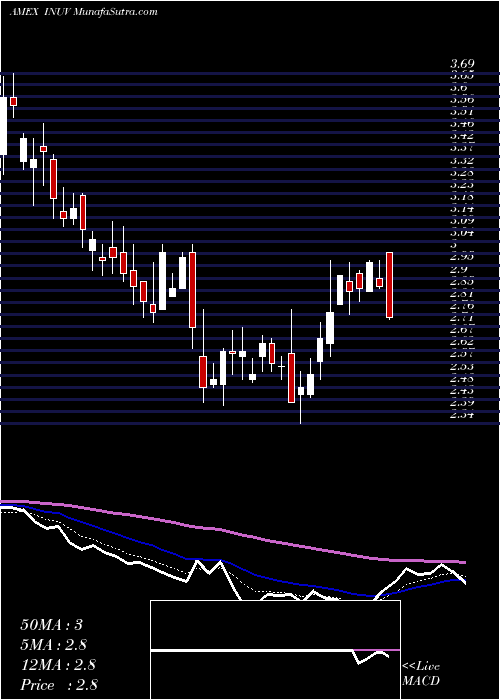This screenshot has height=700, width=500.
Task: Click the 2.62 price axis label
Action: tap(462, 342)
